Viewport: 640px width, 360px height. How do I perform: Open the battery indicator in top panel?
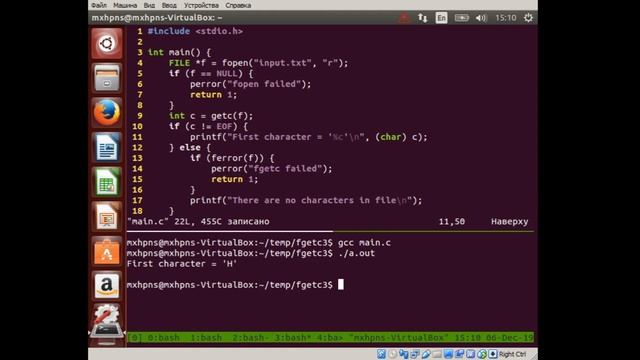point(462,18)
